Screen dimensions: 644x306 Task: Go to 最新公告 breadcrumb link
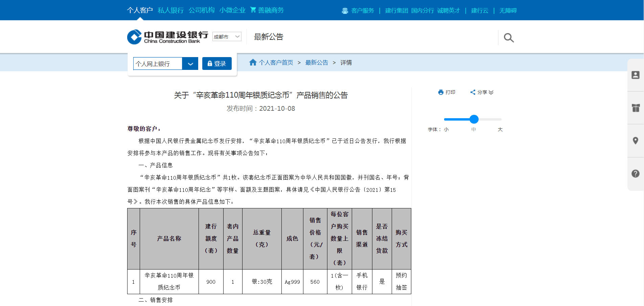point(317,62)
